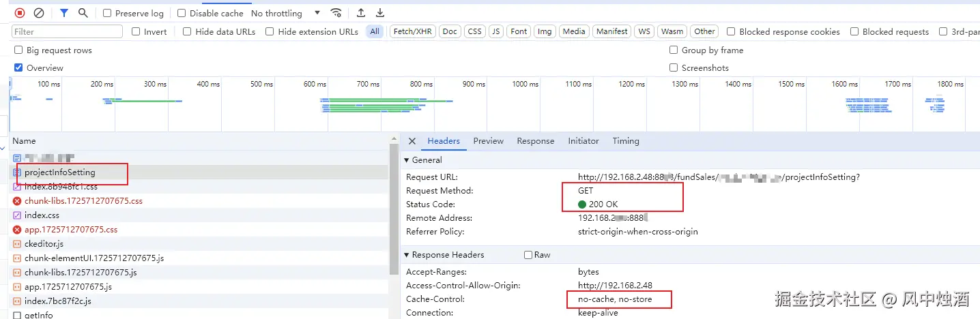Open the No throttling dropdown

[286, 13]
